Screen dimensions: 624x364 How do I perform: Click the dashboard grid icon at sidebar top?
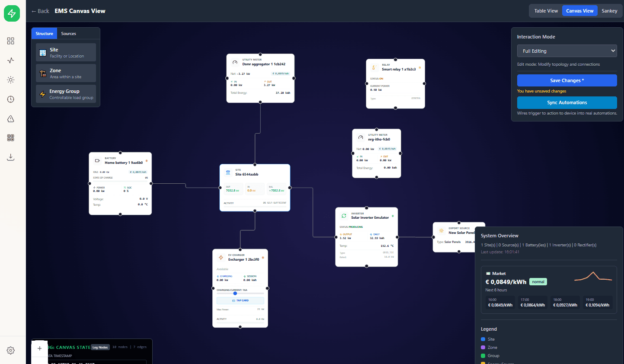click(10, 41)
